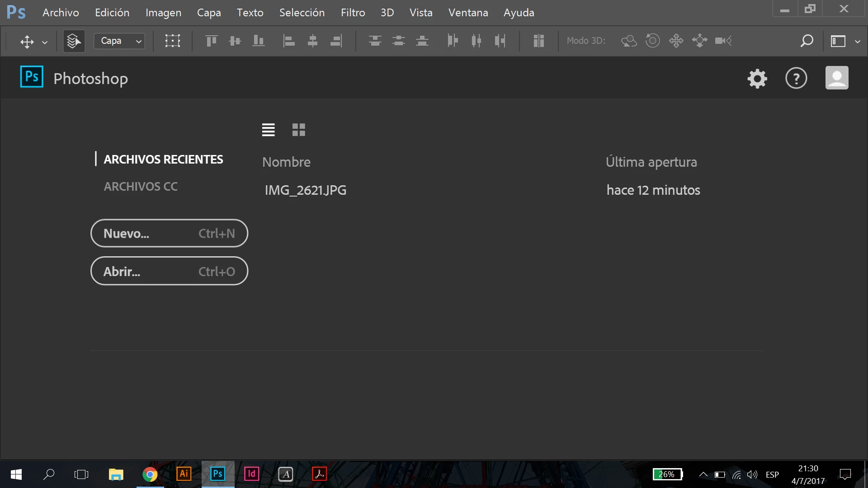The image size is (868, 488).
Task: Click Align horizontal centers icon
Action: (x=312, y=41)
